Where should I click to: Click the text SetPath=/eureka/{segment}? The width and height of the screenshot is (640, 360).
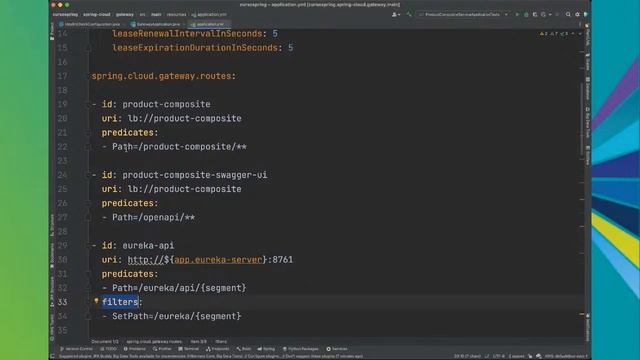tap(176, 316)
